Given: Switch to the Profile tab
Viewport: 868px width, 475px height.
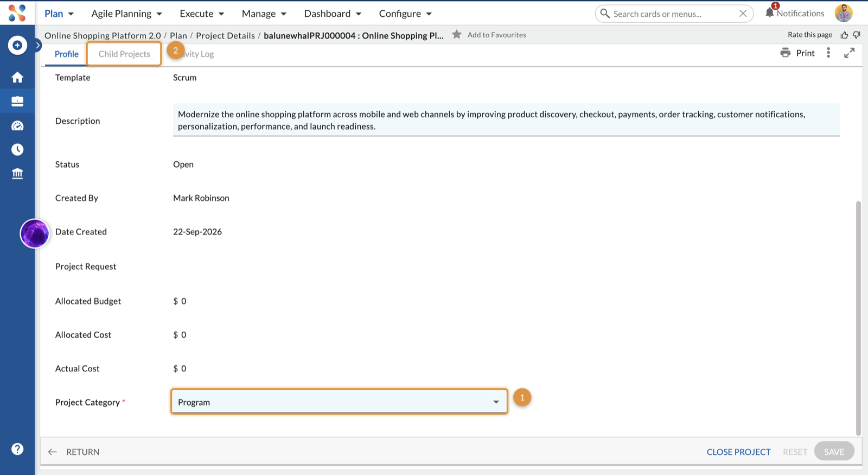Looking at the screenshot, I should 67,54.
